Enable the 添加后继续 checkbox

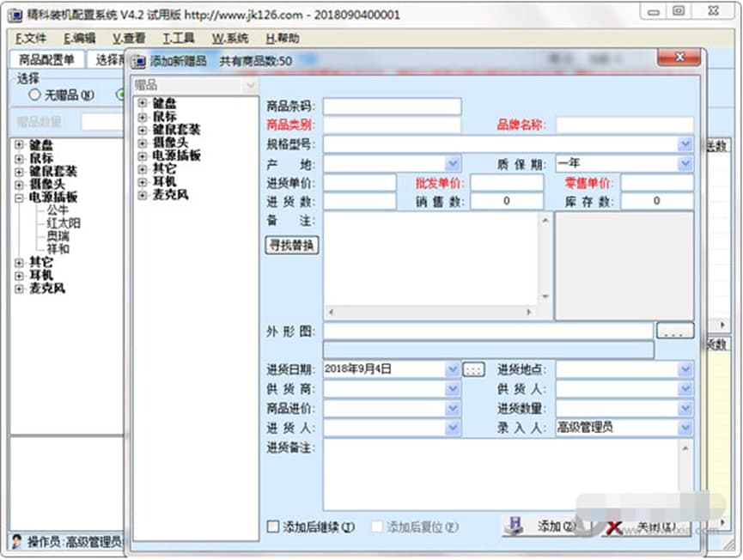(x=273, y=527)
